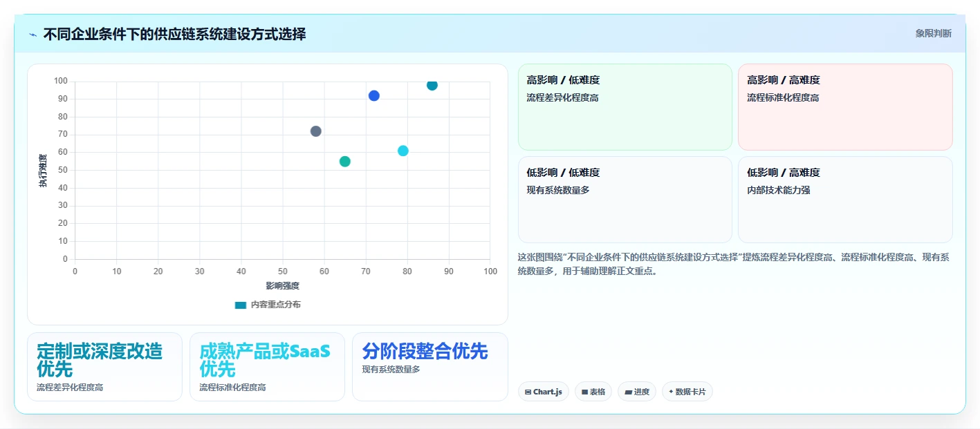This screenshot has height=429, width=980.
Task: Click the x-axis tick label 50
Action: pyautogui.click(x=283, y=271)
